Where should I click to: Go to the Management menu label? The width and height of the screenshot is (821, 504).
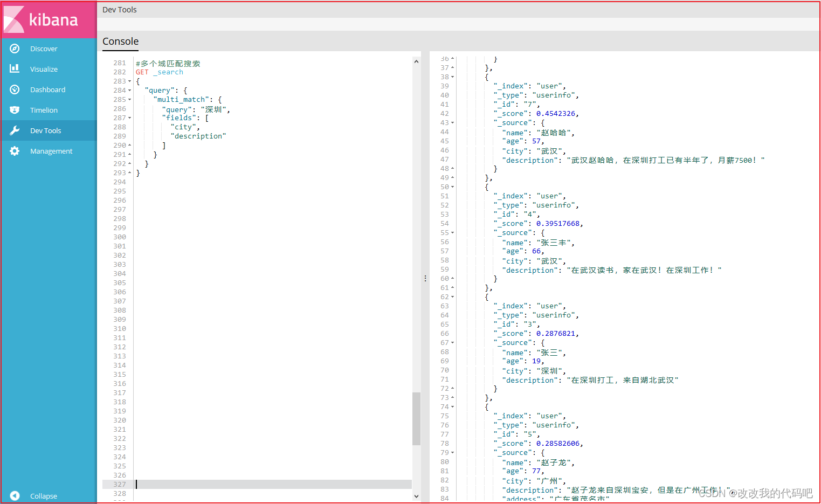51,151
